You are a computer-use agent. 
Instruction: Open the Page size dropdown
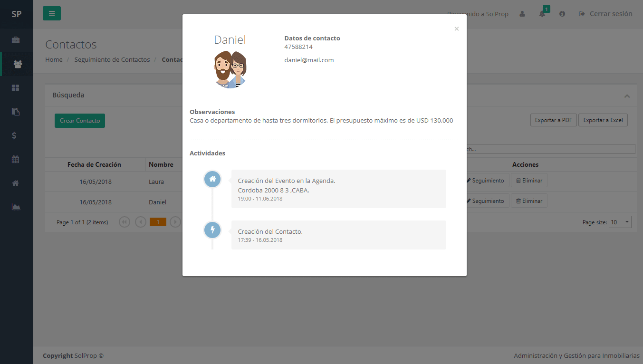[x=621, y=222]
